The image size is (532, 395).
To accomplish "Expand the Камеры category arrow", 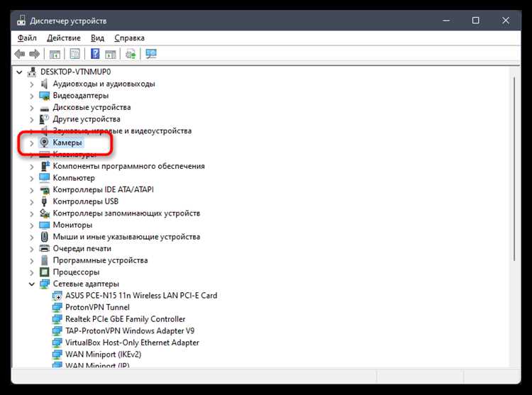I will coord(31,143).
